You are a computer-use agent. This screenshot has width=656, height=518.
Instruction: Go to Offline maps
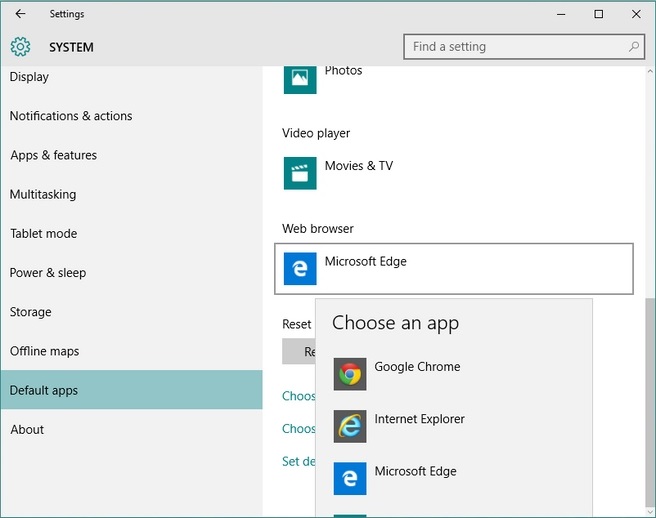pyautogui.click(x=131, y=351)
